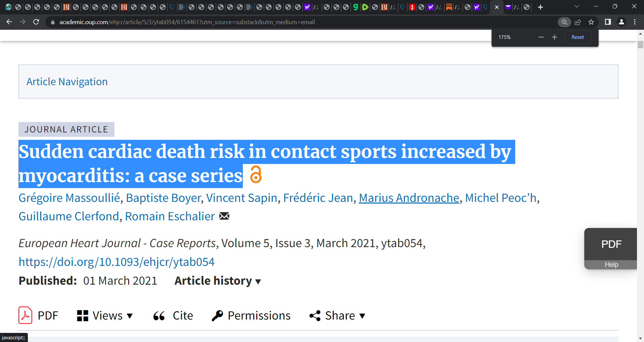
Task: Switch to the red torch icon tab
Action: (412, 7)
